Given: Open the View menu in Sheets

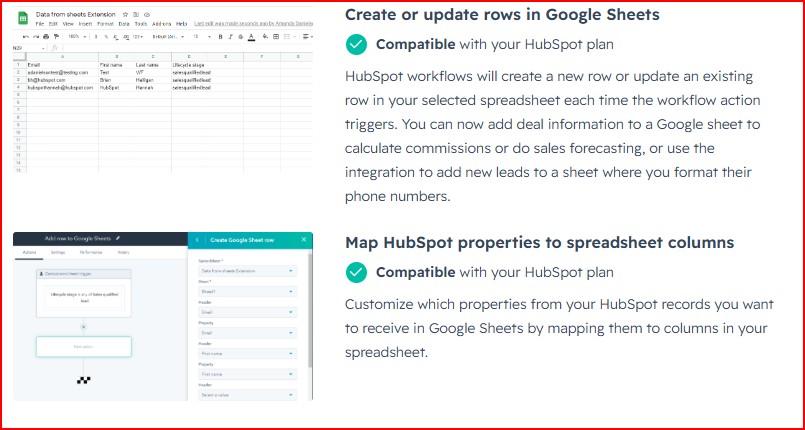Looking at the screenshot, I should tap(68, 24).
